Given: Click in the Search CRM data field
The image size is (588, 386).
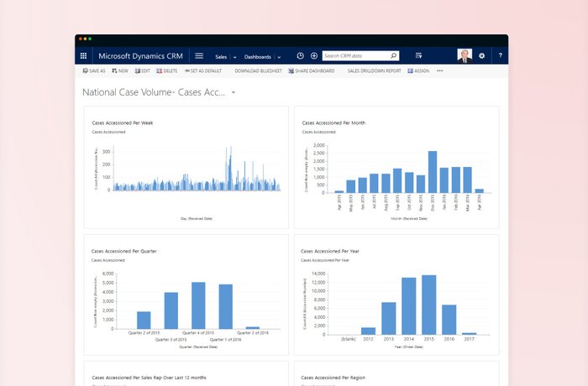Looking at the screenshot, I should [354, 56].
